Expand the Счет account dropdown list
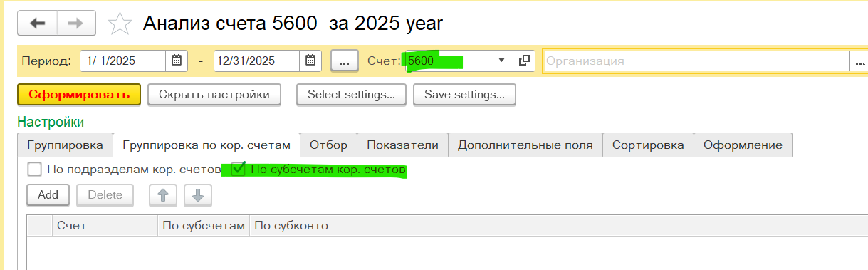Viewport: 868px width, 270px height. click(x=501, y=61)
